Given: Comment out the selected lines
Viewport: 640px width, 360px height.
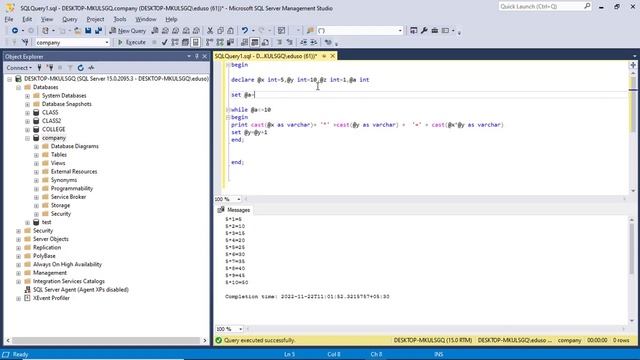Looking at the screenshot, I should 279,42.
